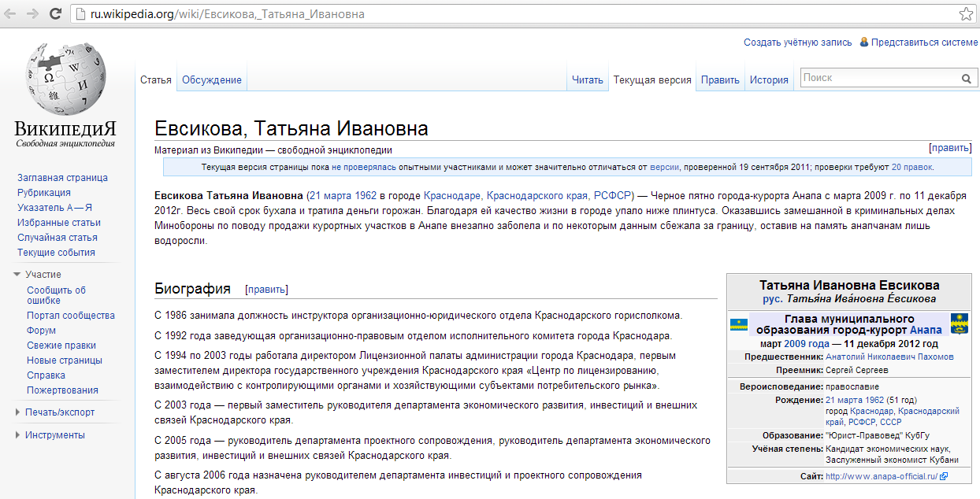Click the browser back arrow
The image size is (980, 499).
pos(12,14)
